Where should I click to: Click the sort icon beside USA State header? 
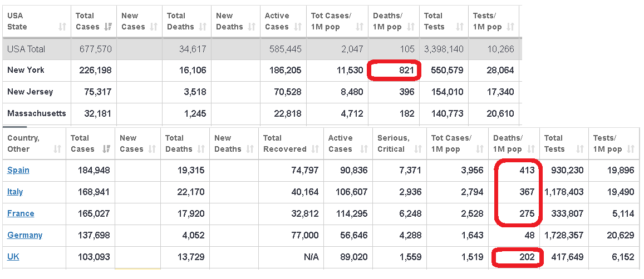62,27
